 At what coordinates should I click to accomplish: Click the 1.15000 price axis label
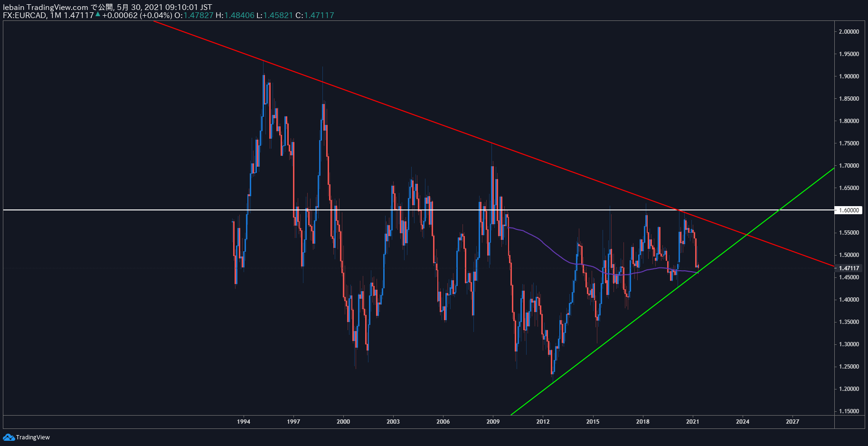(x=849, y=411)
